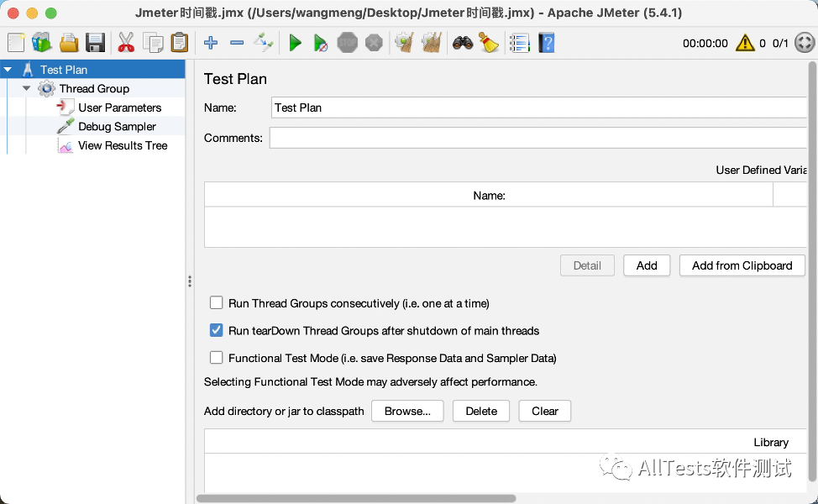Click the panel divider handle dots
The image size is (818, 504).
tap(190, 281)
